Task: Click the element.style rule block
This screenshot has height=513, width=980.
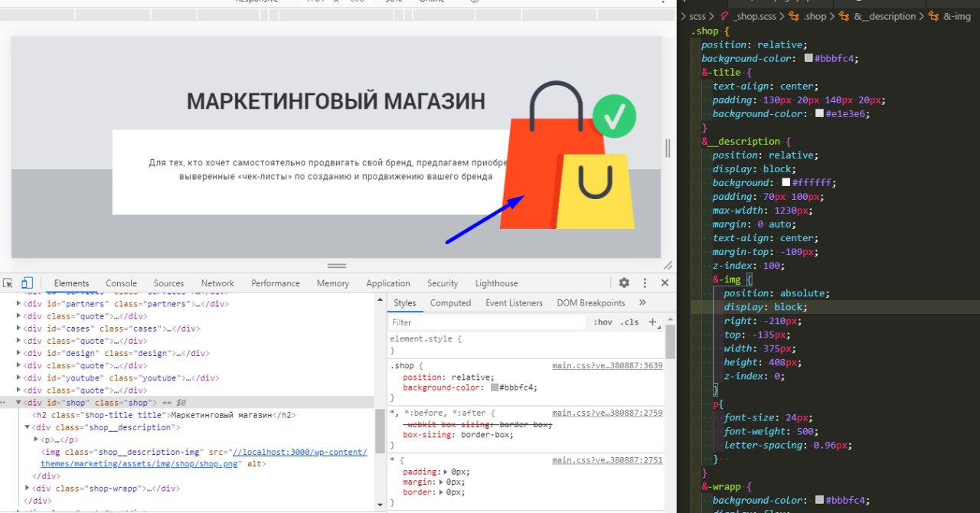Action: [525, 344]
